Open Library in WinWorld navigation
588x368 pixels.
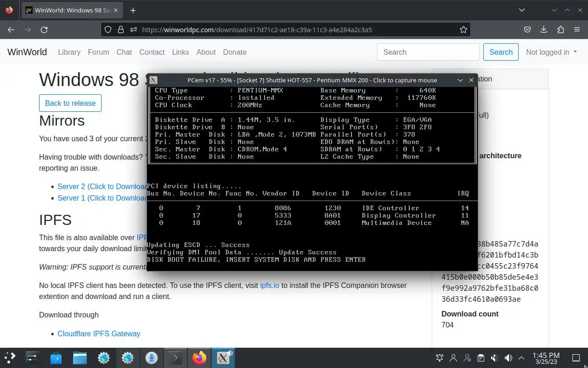click(x=69, y=52)
